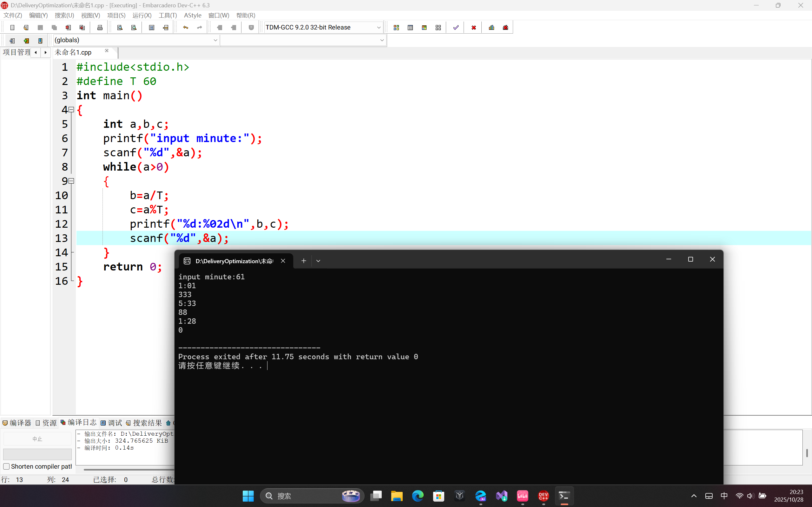
Task: Click the Print icon in toolbar
Action: (100, 28)
